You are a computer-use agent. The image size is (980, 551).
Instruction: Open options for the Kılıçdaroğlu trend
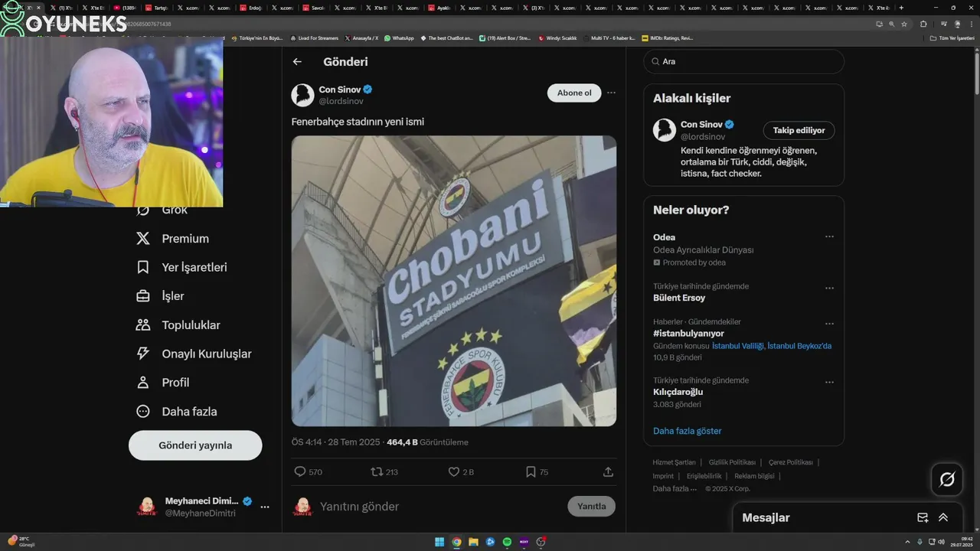(829, 383)
